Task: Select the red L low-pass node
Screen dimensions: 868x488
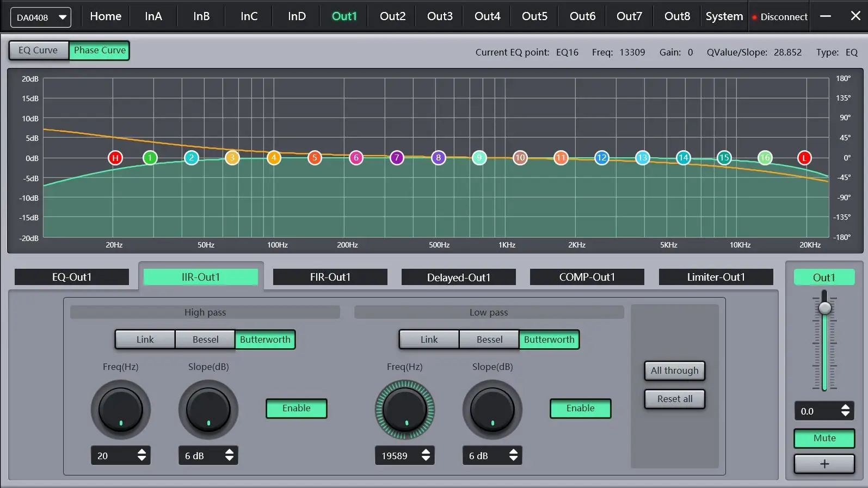Action: click(804, 158)
